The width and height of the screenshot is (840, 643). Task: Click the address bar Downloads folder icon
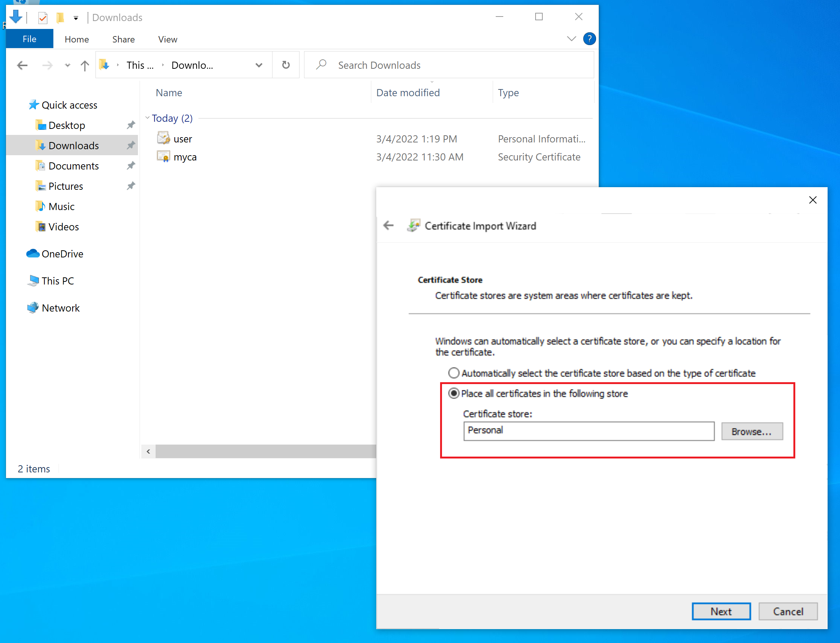coord(104,65)
